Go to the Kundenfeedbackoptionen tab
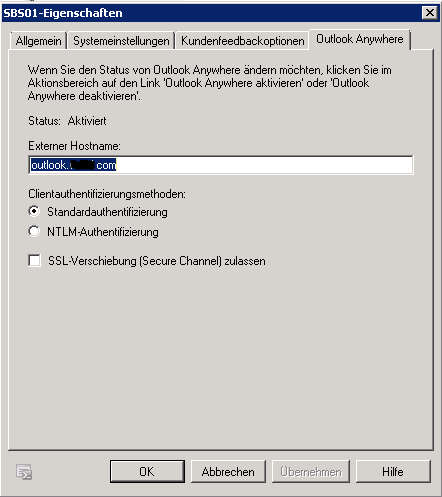 (242, 41)
